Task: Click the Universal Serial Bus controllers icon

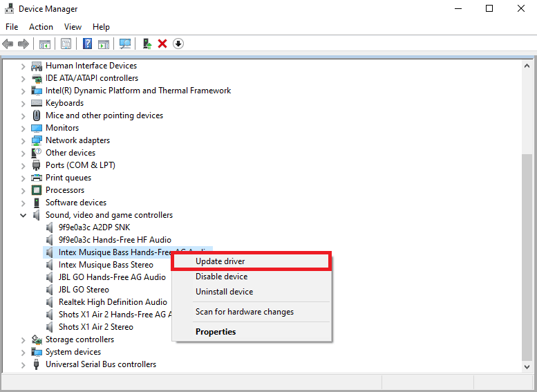Action: pos(37,364)
